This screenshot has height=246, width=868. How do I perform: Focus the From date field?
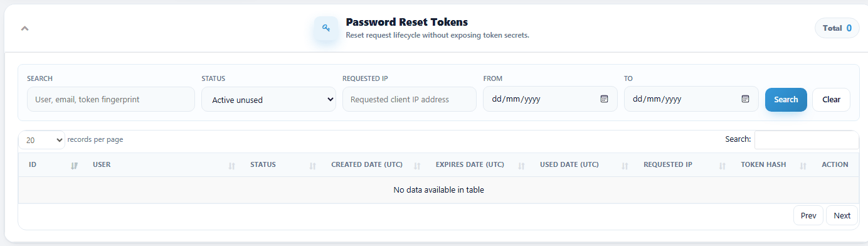[x=550, y=99]
